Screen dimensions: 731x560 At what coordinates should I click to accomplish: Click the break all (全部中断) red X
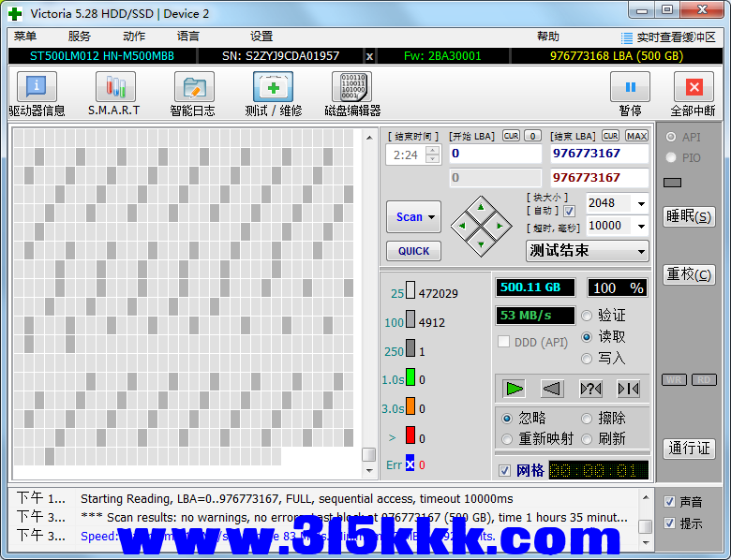click(694, 87)
